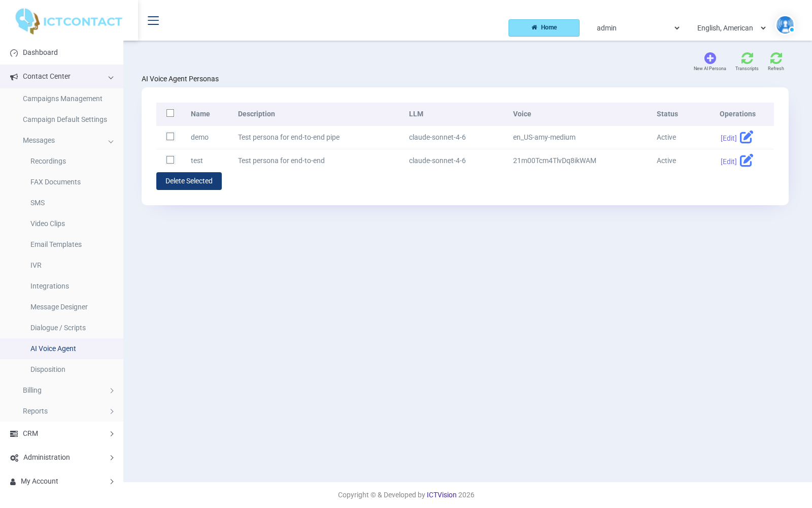Open the user avatar profile icon
The height and width of the screenshot is (508, 812).
pos(785,25)
